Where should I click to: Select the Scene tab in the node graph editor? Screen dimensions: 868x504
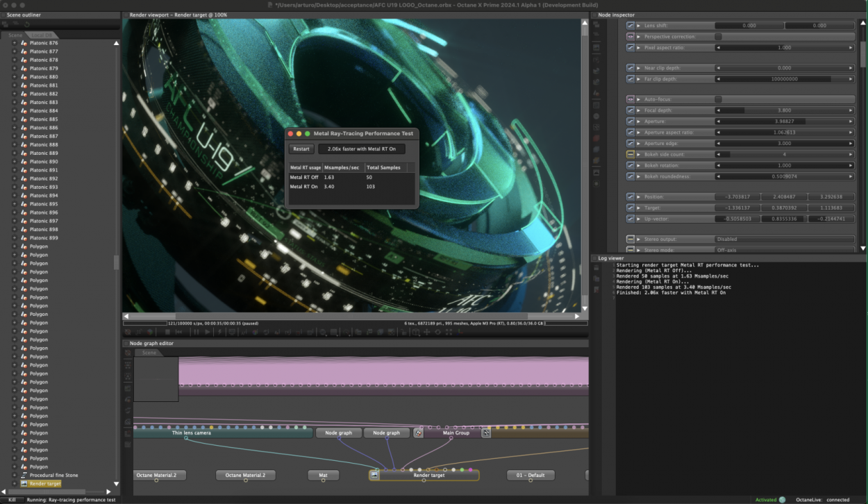point(148,352)
